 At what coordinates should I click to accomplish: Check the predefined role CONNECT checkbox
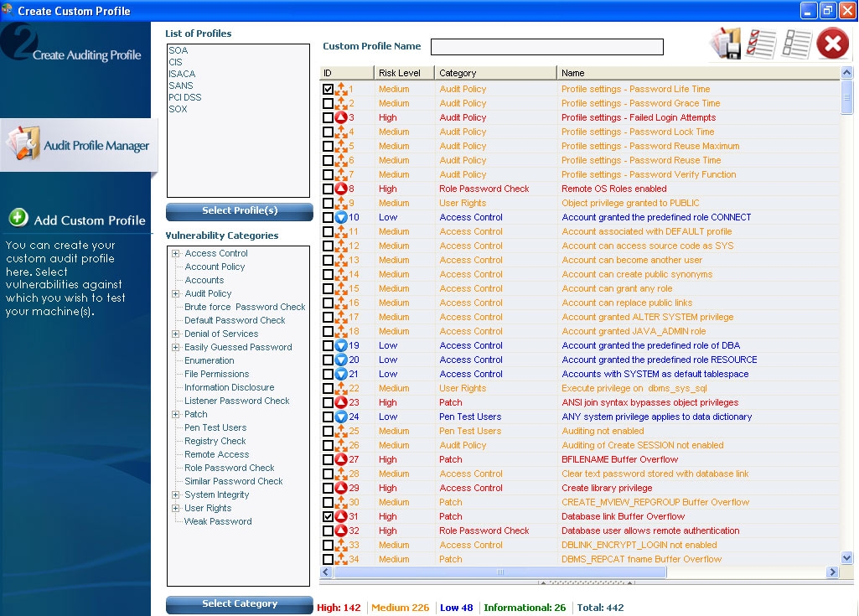coord(328,217)
